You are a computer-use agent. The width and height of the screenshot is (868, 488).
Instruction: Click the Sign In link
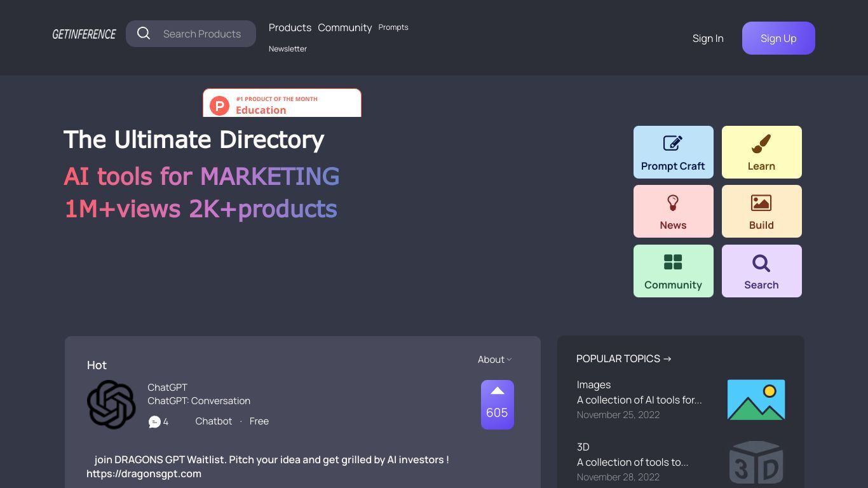coord(708,38)
